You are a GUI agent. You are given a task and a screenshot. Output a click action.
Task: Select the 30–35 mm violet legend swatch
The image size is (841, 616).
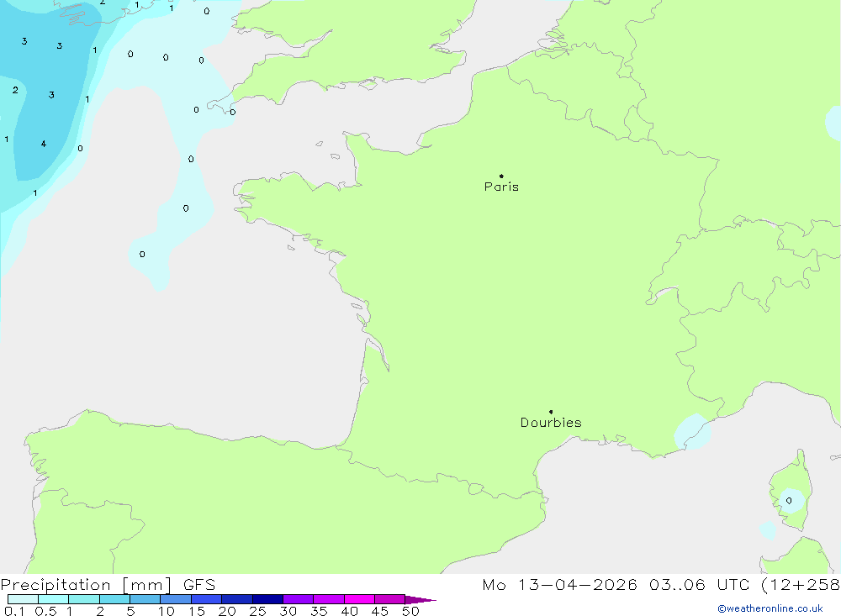[299, 599]
